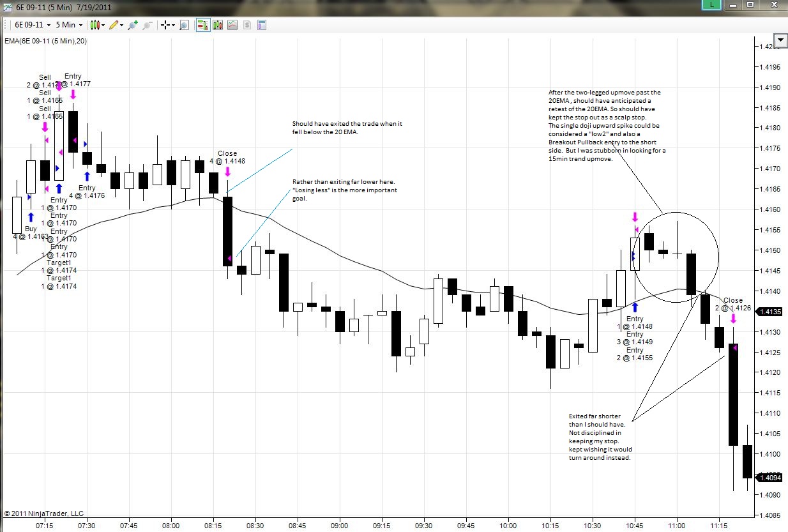788x532 pixels.
Task: Click the 10:00 time axis label
Action: click(x=508, y=527)
